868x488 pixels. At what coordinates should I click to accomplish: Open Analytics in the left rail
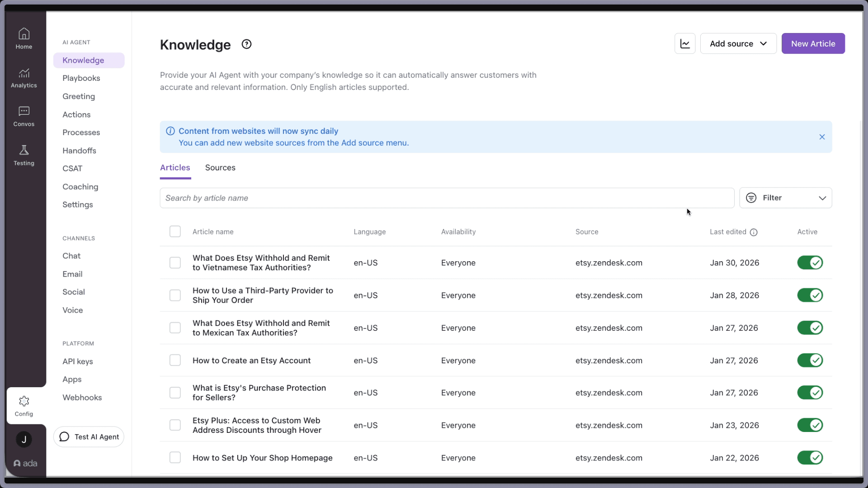coord(24,78)
